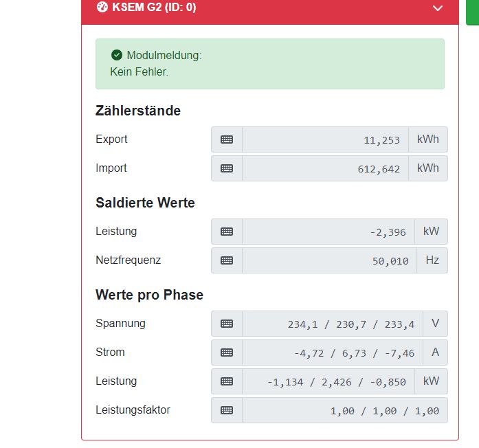
Task: Select the Import value field 612,642
Action: pyautogui.click(x=325, y=168)
